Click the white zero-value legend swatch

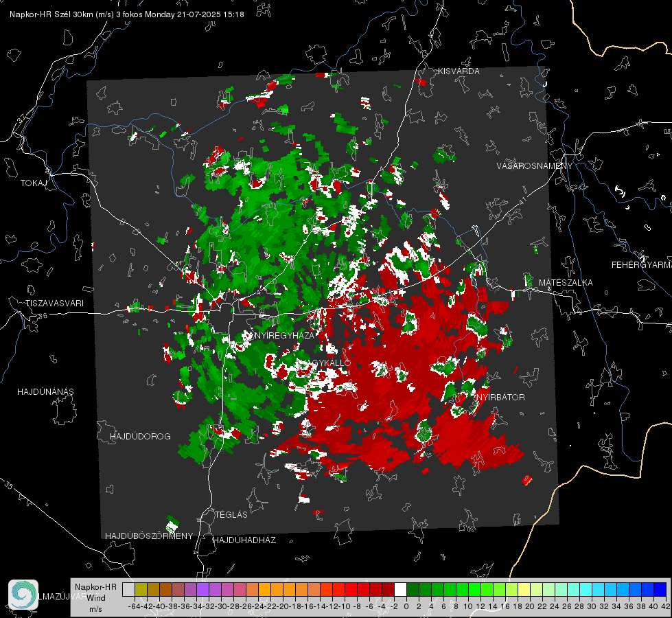[400, 590]
